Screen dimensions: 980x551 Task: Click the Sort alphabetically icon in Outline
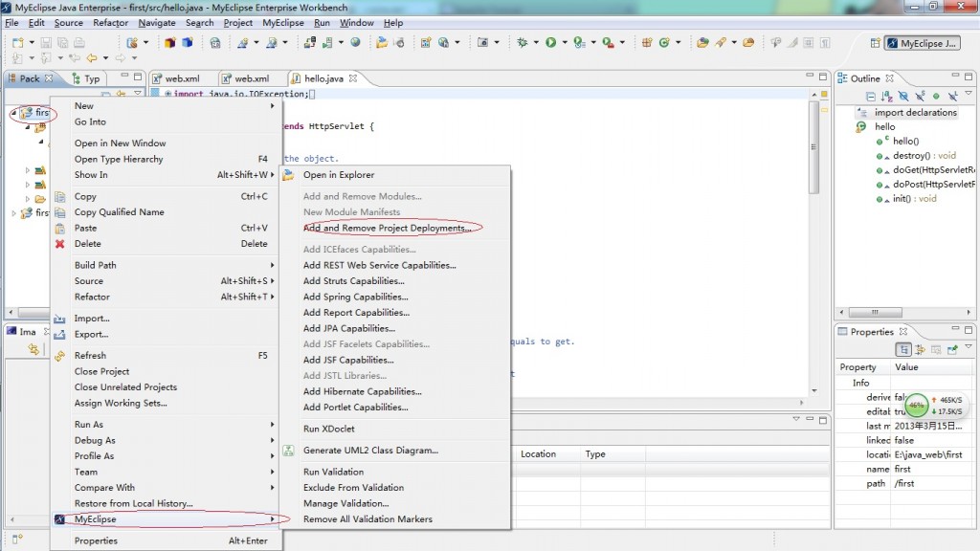tap(887, 97)
